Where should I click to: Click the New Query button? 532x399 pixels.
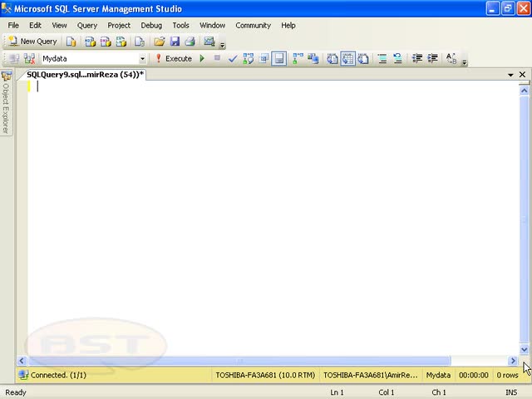pos(33,42)
